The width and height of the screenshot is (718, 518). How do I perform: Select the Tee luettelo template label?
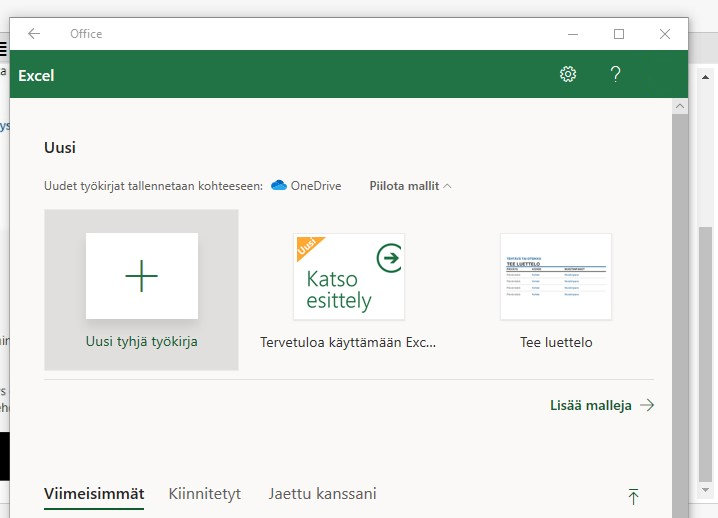[x=556, y=342]
